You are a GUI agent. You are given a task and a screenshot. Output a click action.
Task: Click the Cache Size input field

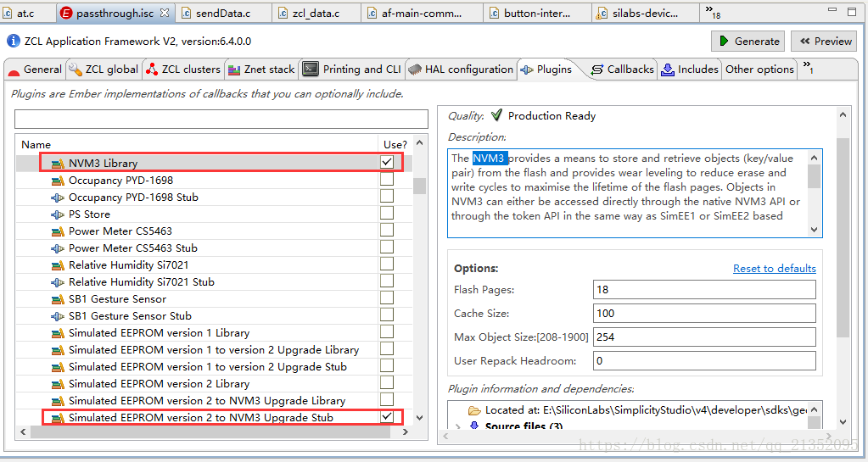(x=704, y=313)
